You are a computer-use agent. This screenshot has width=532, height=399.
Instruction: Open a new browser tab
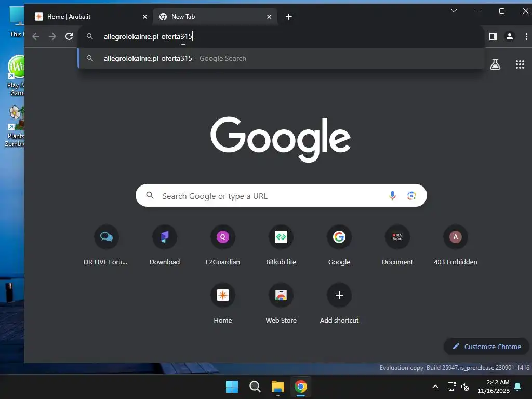[289, 17]
